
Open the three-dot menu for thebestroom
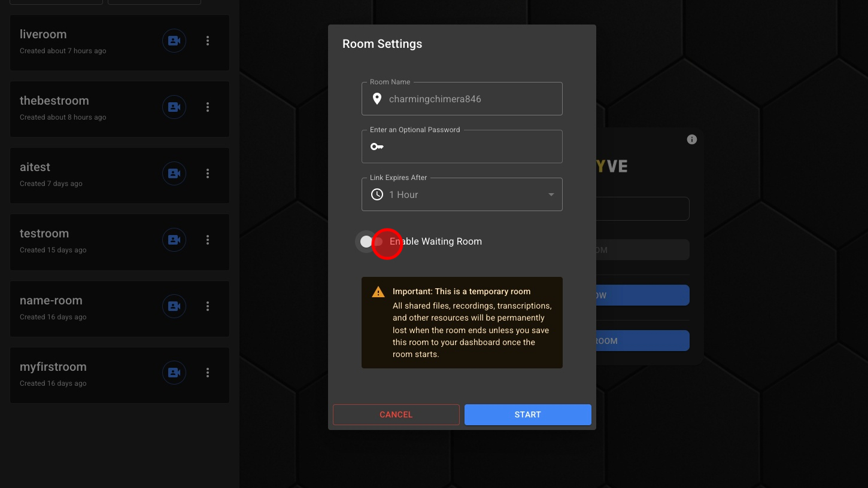point(208,107)
